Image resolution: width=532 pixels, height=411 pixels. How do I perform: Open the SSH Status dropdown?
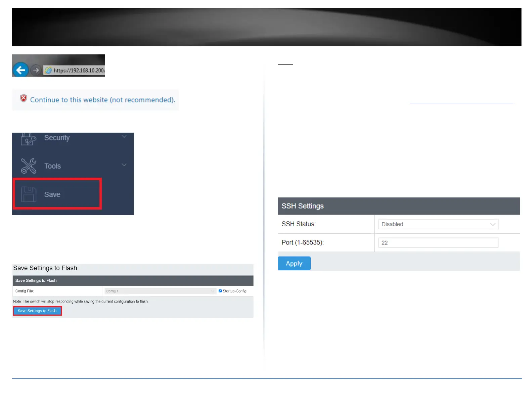[438, 224]
